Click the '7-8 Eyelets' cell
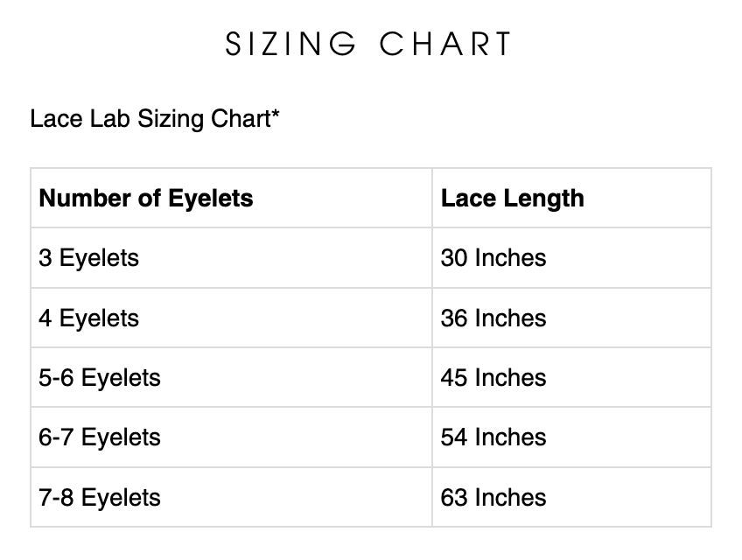 coord(100,498)
